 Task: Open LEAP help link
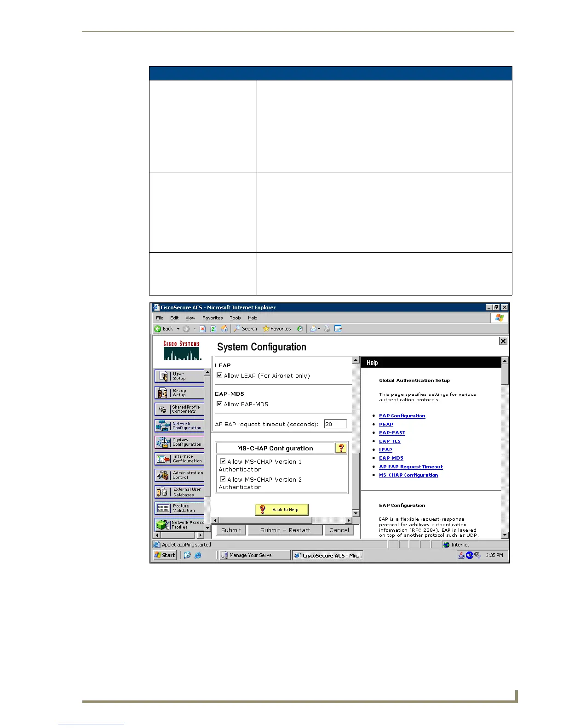click(385, 450)
